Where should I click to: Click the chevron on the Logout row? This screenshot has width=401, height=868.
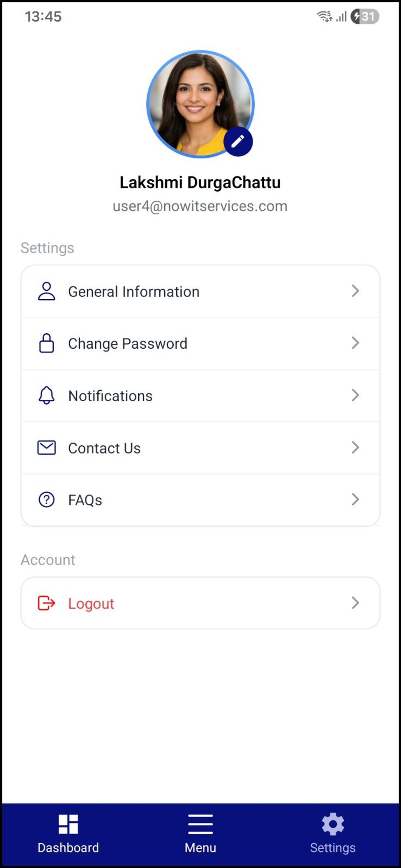pos(355,603)
